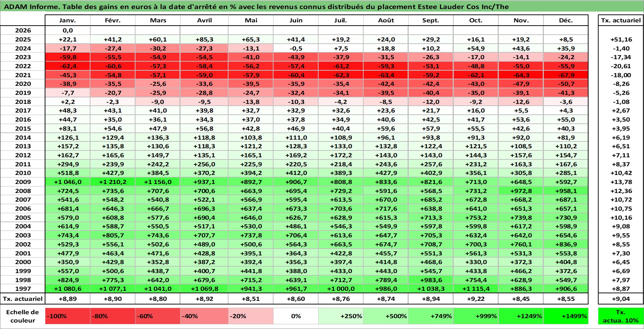This screenshot has height=329, width=644.
Task: Click the +172,2 cell in 2012 Juil.
Action: 341,155
